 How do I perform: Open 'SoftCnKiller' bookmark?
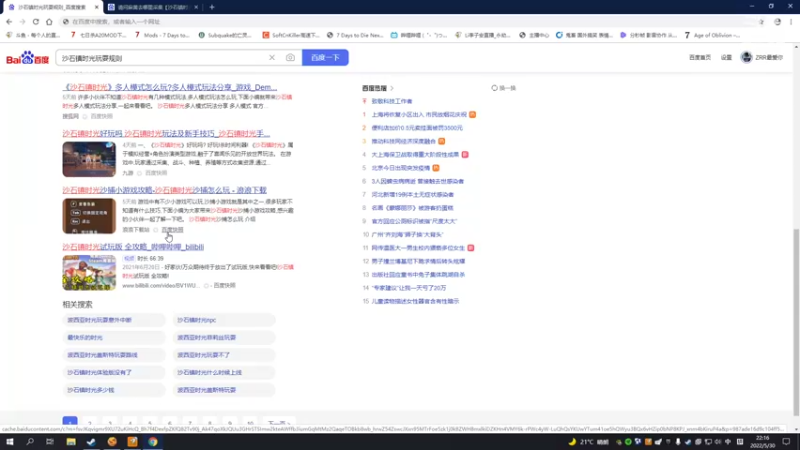click(291, 35)
